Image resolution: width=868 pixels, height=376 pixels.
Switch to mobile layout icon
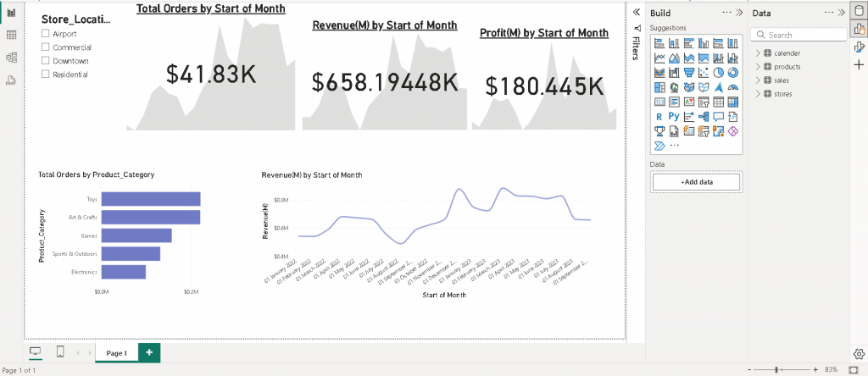tap(60, 352)
